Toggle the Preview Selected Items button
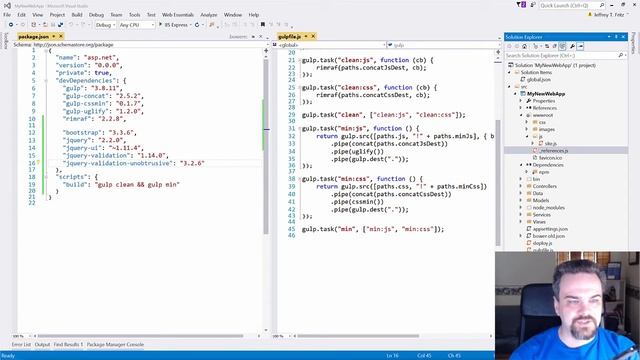The width and height of the screenshot is (640, 360). 580,47
